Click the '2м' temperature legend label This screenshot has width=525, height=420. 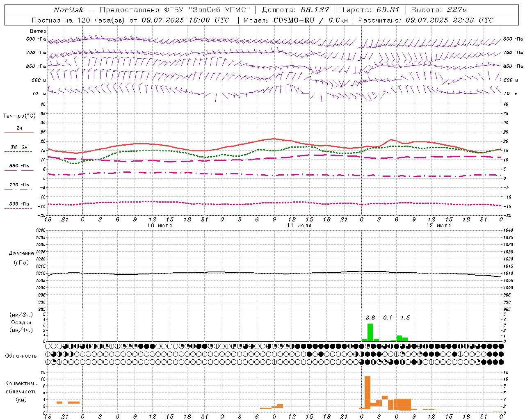19,128
